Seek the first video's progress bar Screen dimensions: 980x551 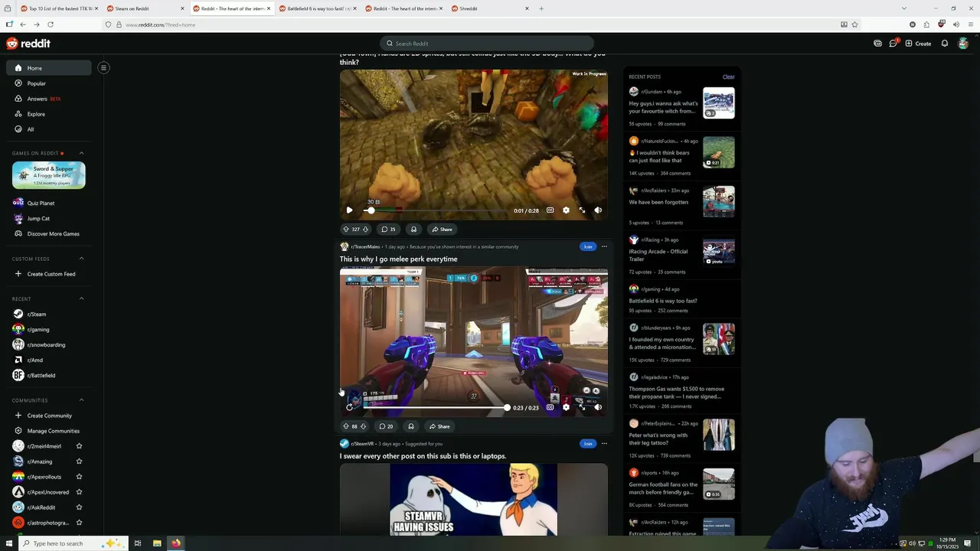tap(436, 210)
